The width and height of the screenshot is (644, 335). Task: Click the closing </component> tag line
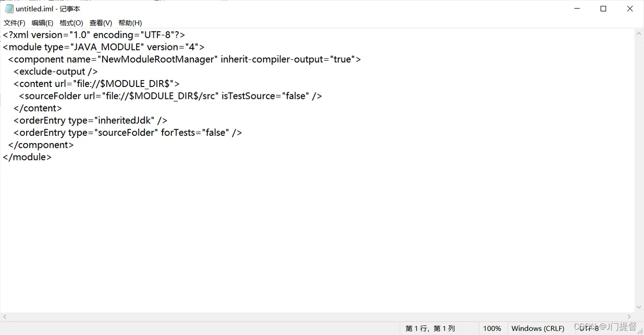pyautogui.click(x=41, y=144)
